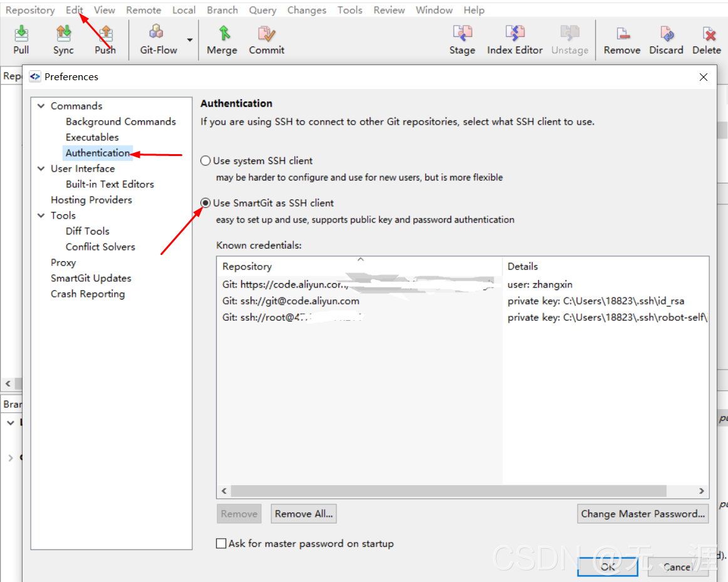Click the Unstage toolbar icon
Image resolution: width=728 pixels, height=582 pixels.
[569, 40]
